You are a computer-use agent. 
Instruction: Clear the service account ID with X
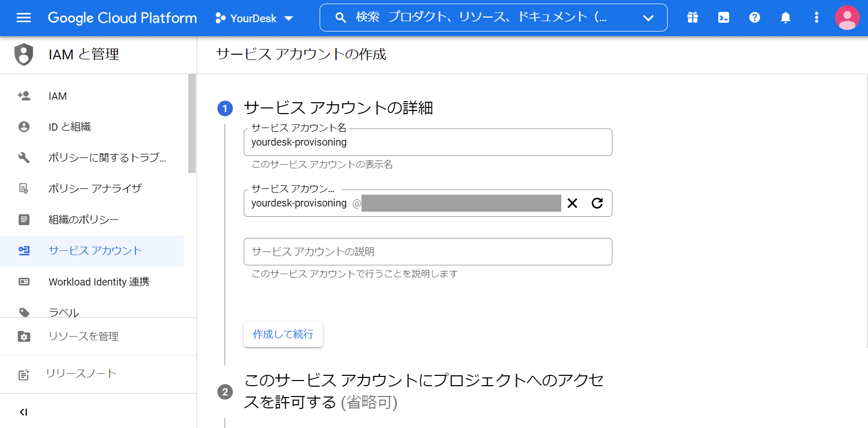point(572,203)
